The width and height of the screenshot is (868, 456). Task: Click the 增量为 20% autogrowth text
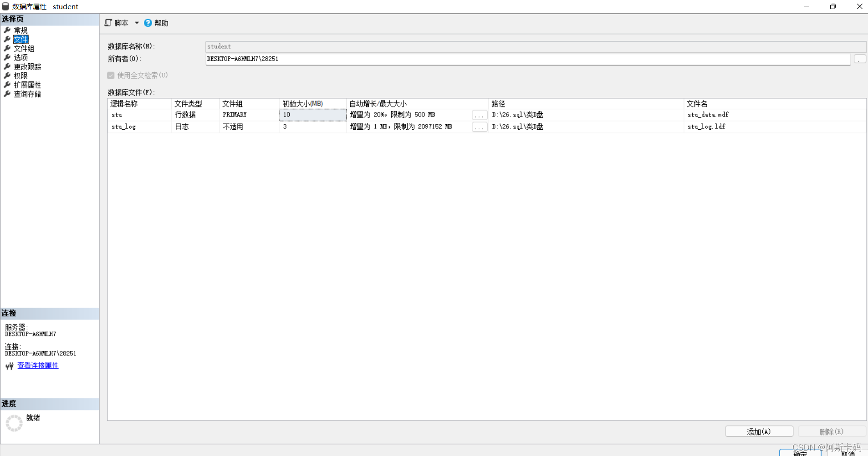click(x=392, y=115)
